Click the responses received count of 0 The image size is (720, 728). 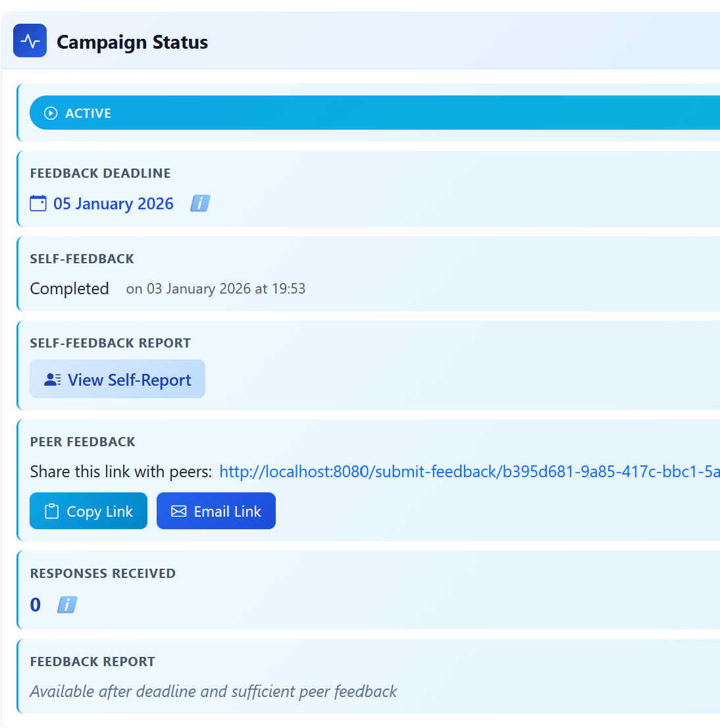coord(35,604)
